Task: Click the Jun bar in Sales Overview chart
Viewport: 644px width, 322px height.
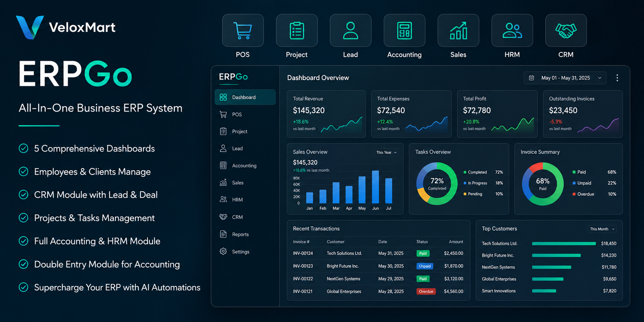Action: click(x=375, y=187)
